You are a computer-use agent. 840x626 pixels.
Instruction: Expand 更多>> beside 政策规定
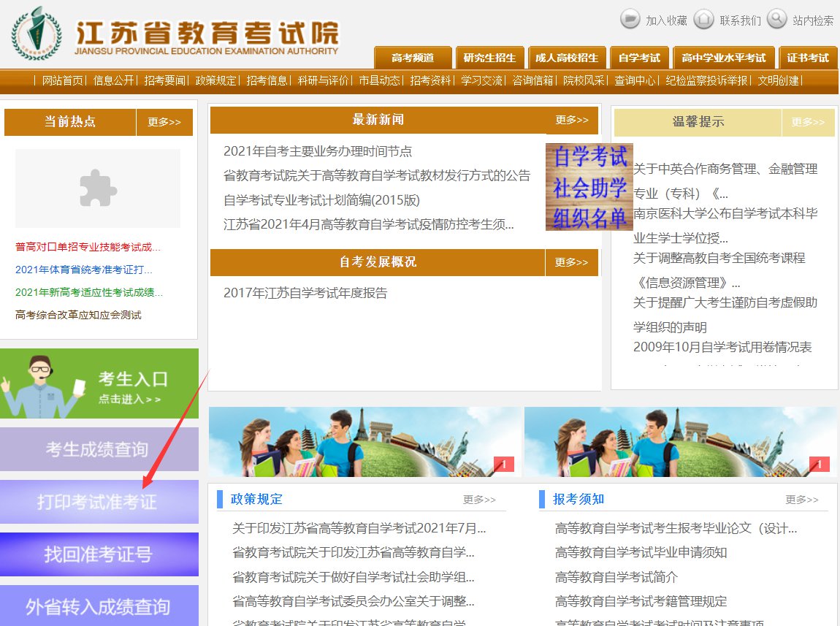pos(479,500)
